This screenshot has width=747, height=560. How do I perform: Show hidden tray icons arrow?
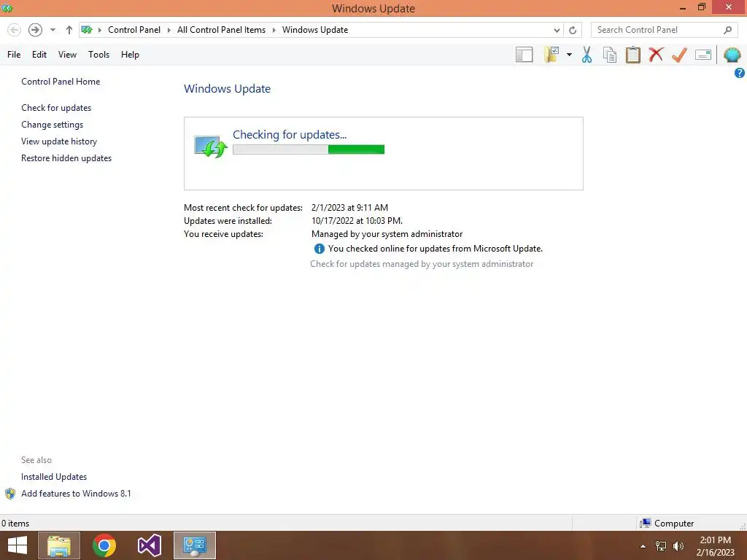(643, 546)
